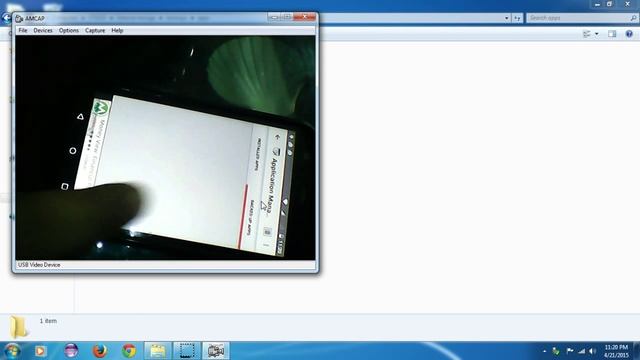Open the Capture menu in AMCAP
This screenshot has height=360, width=640.
coord(95,31)
